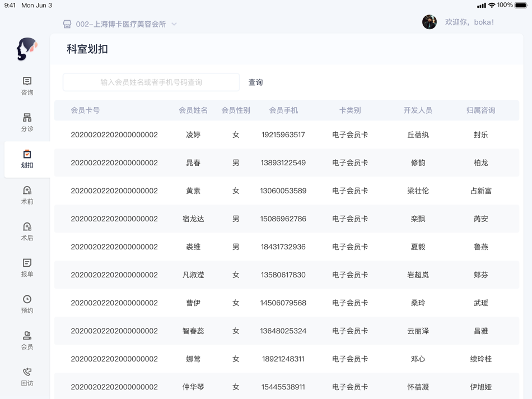The width and height of the screenshot is (532, 399).
Task: Select member name 智春蕊
Action: [193, 331]
